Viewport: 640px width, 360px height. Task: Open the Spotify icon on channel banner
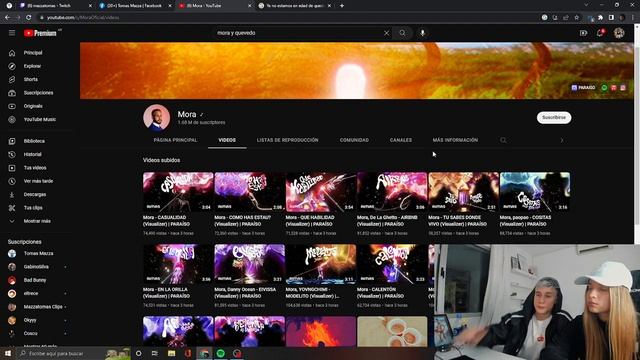604,88
